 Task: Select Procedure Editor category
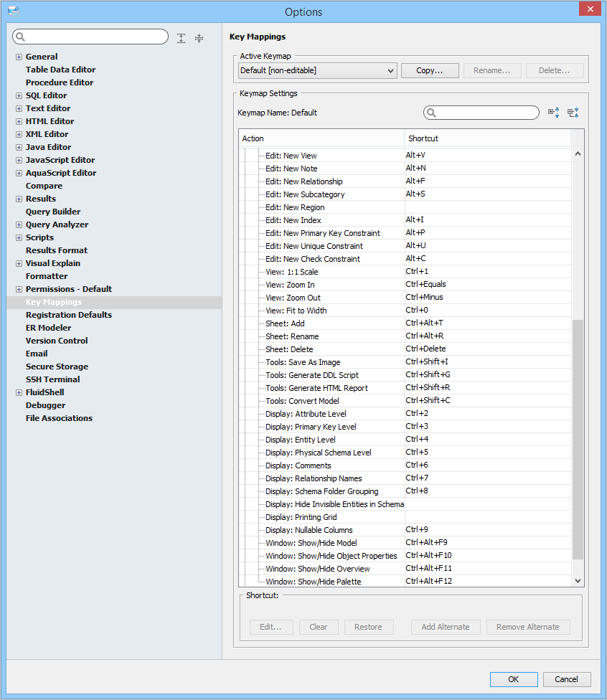(60, 82)
